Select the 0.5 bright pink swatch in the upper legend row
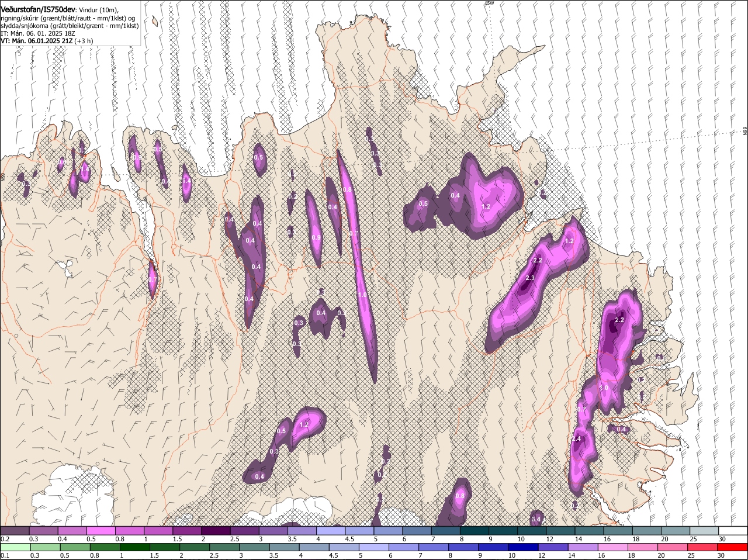Screen dimensions: 748x560 tap(101, 530)
